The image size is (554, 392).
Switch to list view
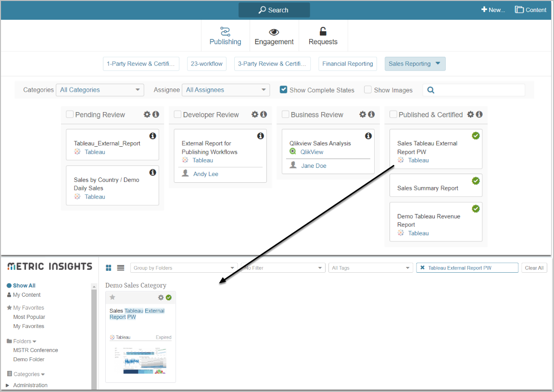pyautogui.click(x=121, y=268)
